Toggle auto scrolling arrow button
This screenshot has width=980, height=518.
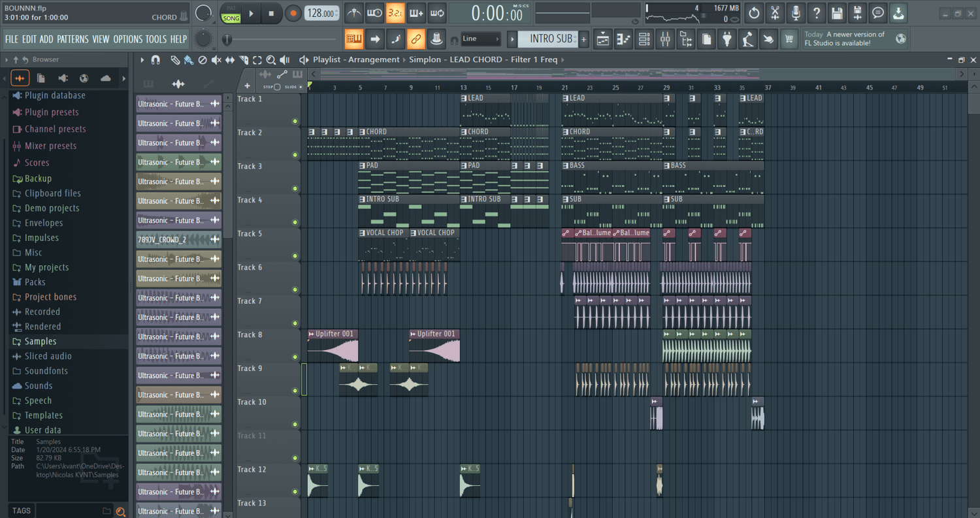tap(374, 39)
